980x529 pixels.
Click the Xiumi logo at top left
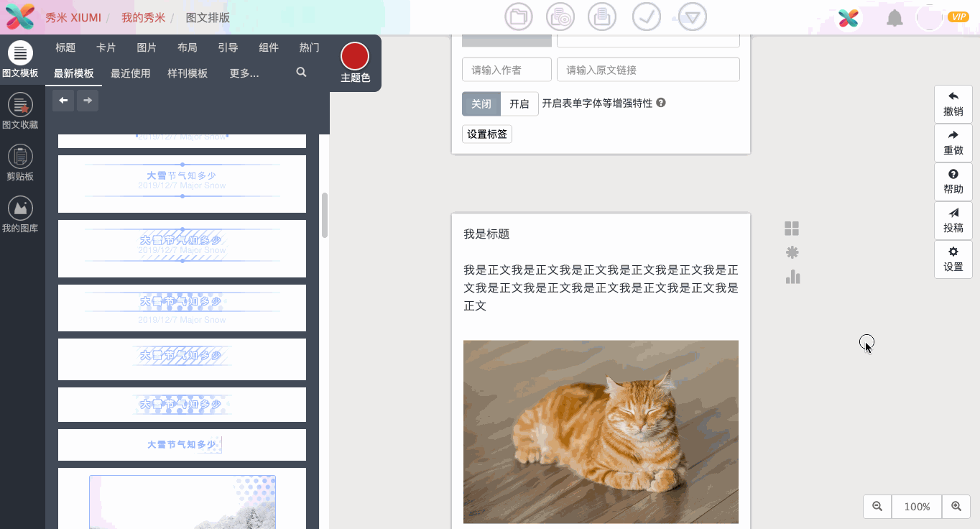click(x=19, y=17)
